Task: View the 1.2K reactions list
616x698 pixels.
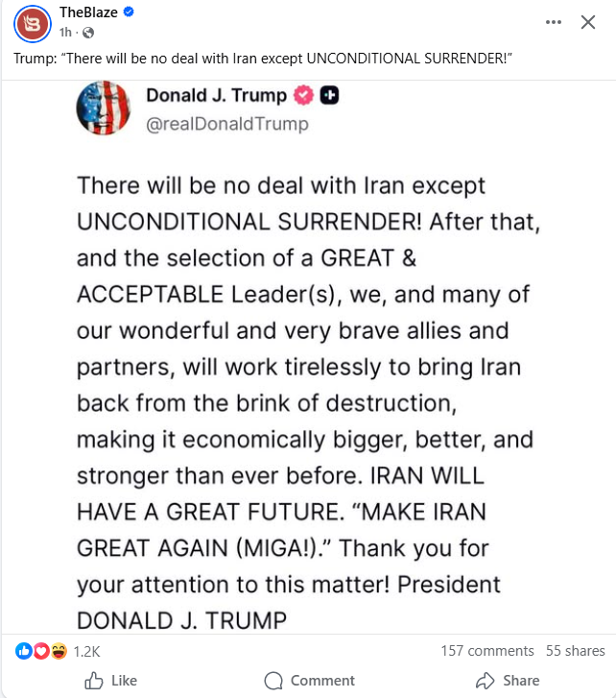Action: [x=86, y=651]
